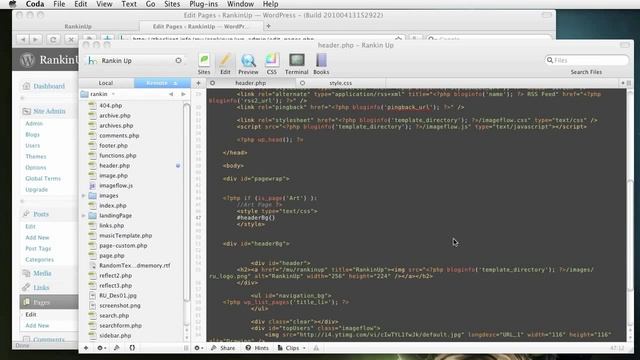The width and height of the screenshot is (640, 360).
Task: Click the add-file plus icon below file list
Action: 86,348
